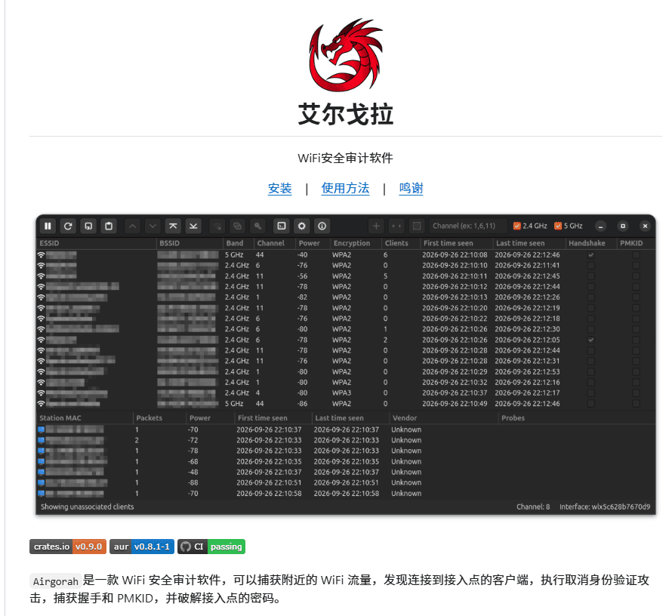Click wifi icon of row first seen 22:10:08

click(41, 255)
